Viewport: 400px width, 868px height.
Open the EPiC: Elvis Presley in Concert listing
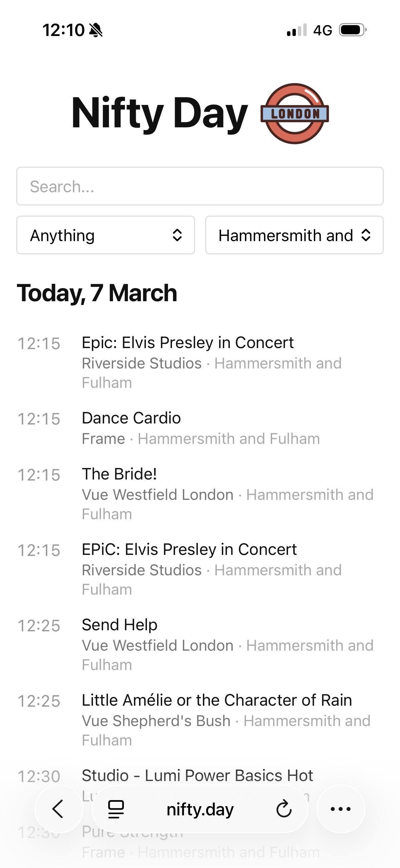[189, 549]
